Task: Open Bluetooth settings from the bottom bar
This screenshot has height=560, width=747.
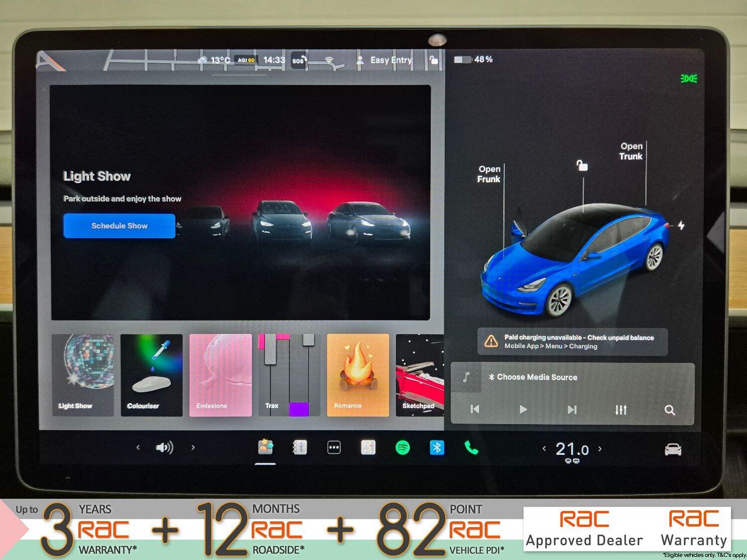Action: click(437, 448)
